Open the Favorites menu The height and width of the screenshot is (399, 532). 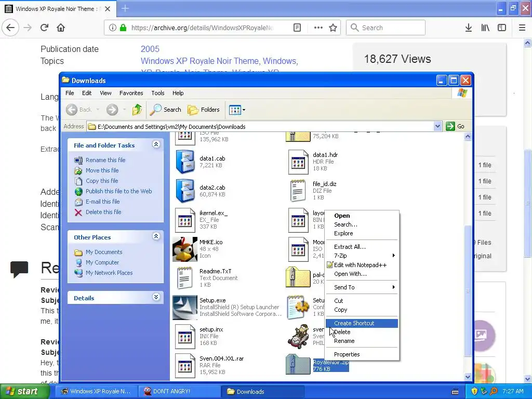click(x=131, y=93)
